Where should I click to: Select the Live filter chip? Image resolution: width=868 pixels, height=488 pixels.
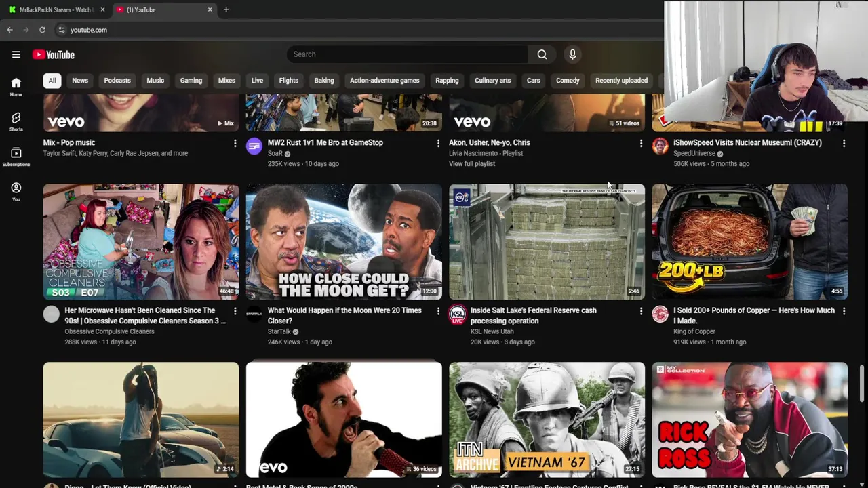257,81
